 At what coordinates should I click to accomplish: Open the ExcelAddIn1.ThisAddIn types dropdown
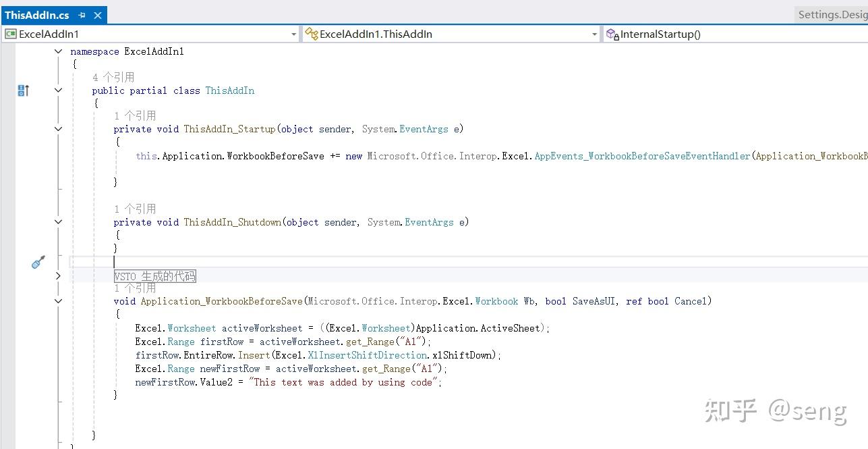pos(594,33)
